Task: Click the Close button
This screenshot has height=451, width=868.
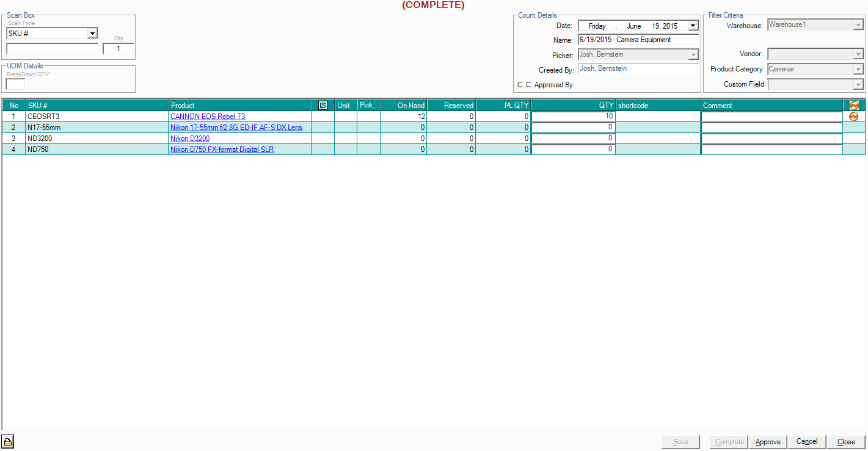Action: click(x=846, y=442)
